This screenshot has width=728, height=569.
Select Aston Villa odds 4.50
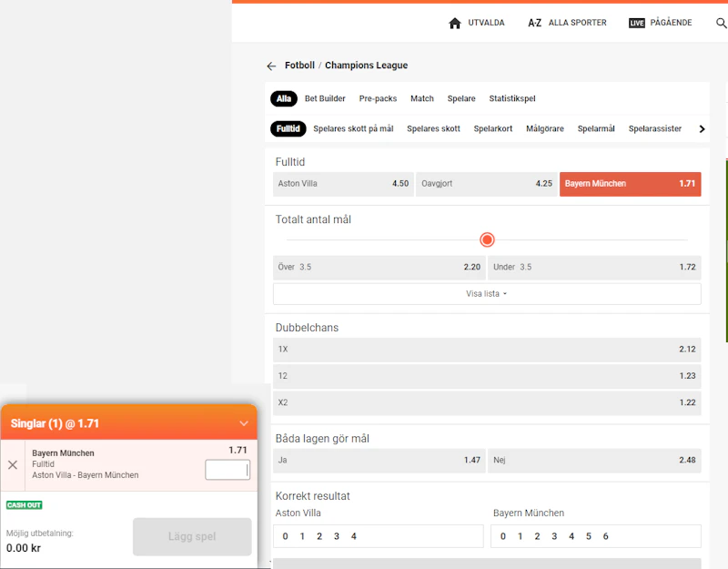(343, 184)
